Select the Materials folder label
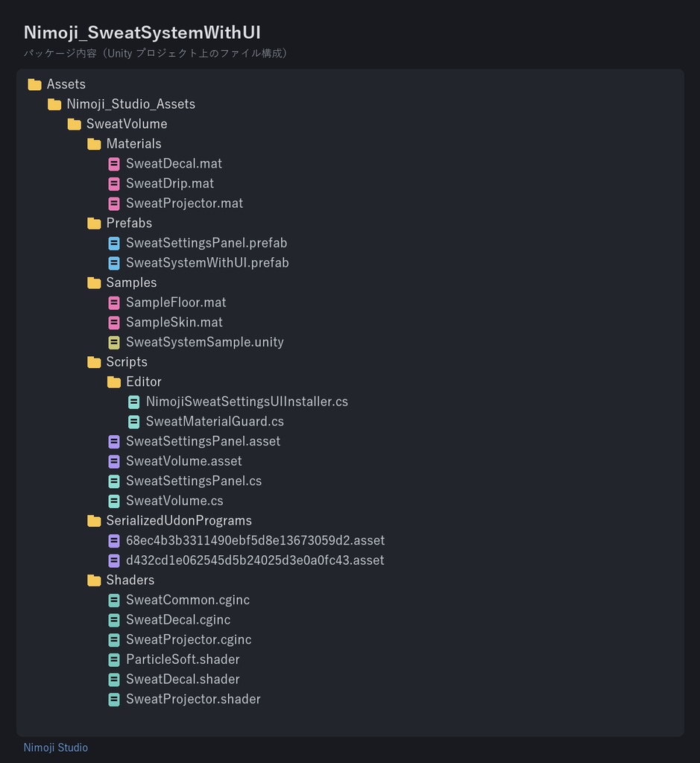700x763 pixels. [x=134, y=144]
